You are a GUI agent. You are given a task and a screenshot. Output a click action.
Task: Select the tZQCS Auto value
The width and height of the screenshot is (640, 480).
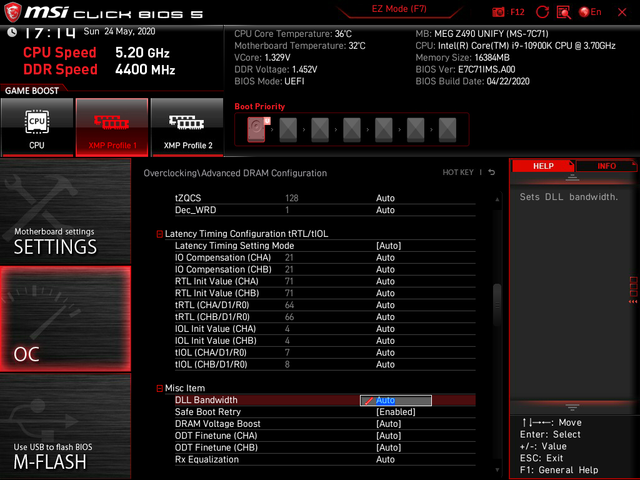pos(385,198)
